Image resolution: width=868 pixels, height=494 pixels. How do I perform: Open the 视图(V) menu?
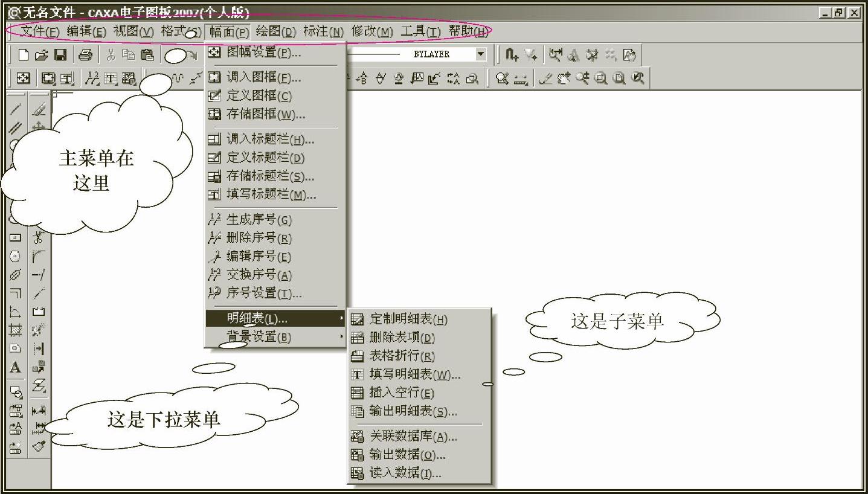[x=133, y=31]
